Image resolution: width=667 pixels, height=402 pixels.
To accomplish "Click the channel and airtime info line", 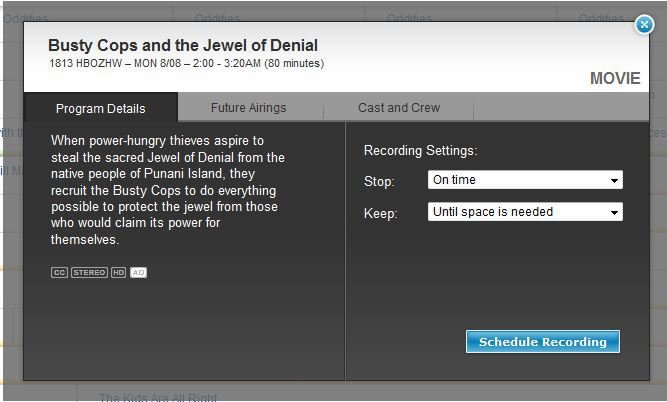I will [186, 63].
